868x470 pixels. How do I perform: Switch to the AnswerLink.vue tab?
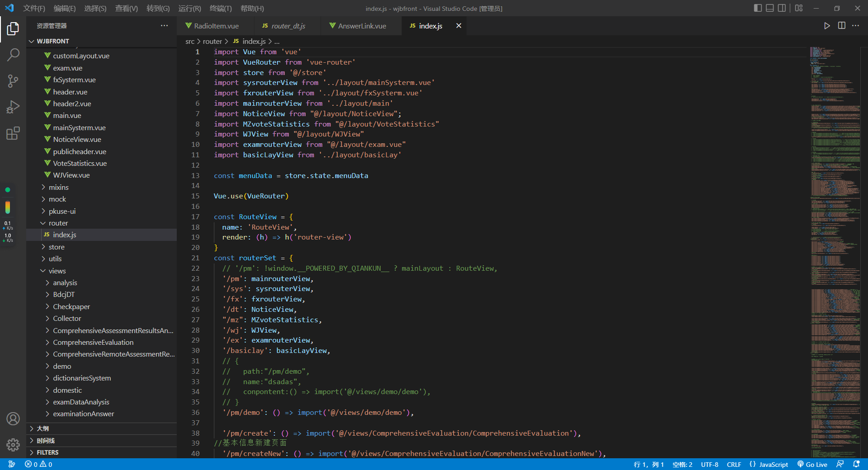(361, 26)
